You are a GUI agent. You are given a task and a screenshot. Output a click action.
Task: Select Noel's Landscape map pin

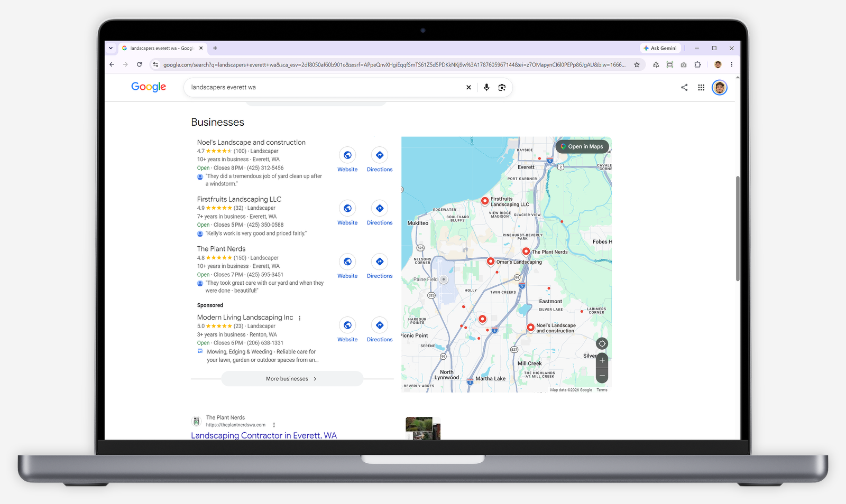tap(530, 328)
